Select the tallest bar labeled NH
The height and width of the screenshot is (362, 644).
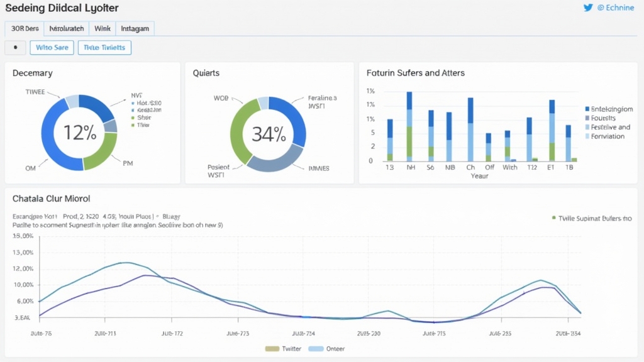click(411, 126)
